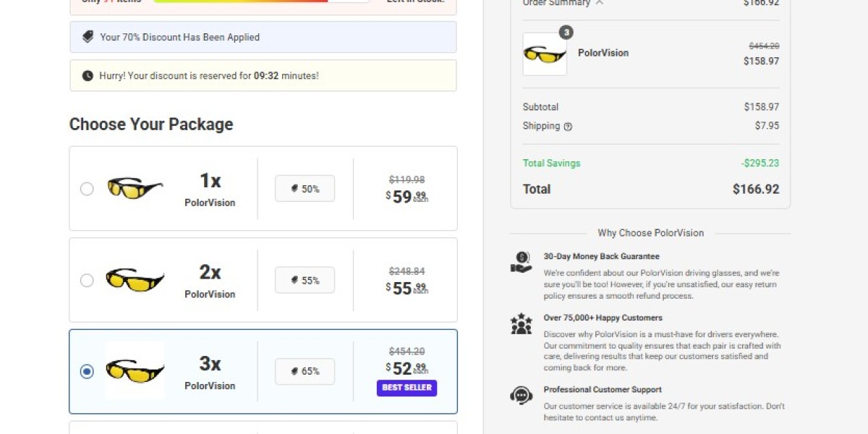Click the quantity badge on cart thumbnail

coord(566,33)
